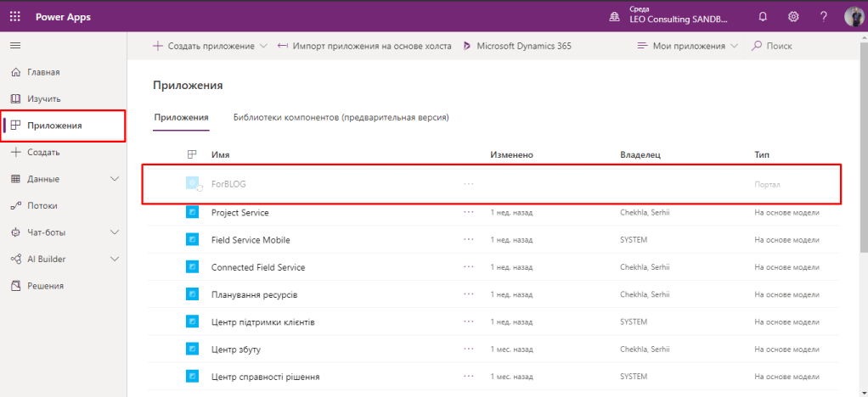Go to Решения in the sidebar
The width and height of the screenshot is (868, 397).
46,286
